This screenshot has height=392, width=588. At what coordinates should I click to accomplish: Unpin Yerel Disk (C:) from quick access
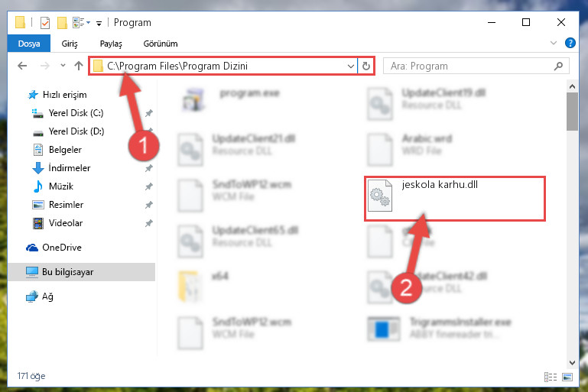pos(149,113)
